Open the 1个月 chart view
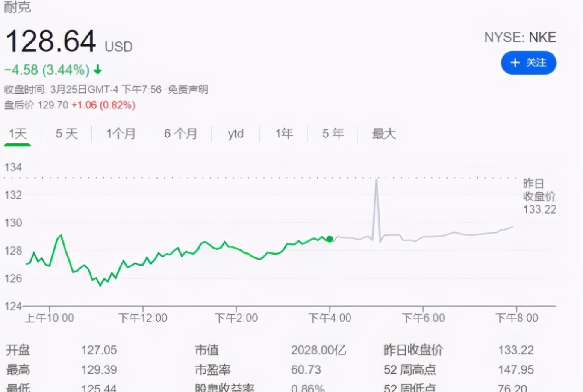583x392 pixels. (121, 134)
